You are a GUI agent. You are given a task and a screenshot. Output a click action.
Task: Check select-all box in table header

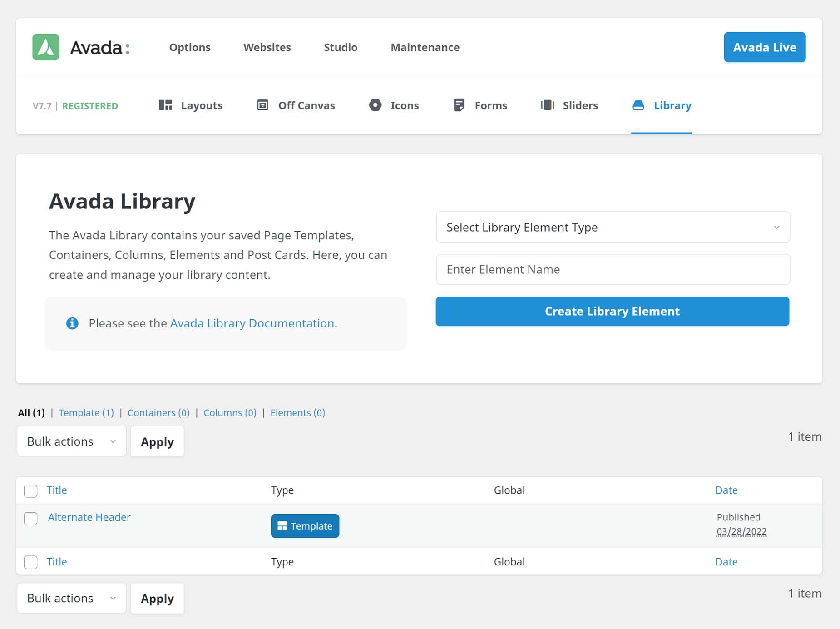click(x=31, y=490)
